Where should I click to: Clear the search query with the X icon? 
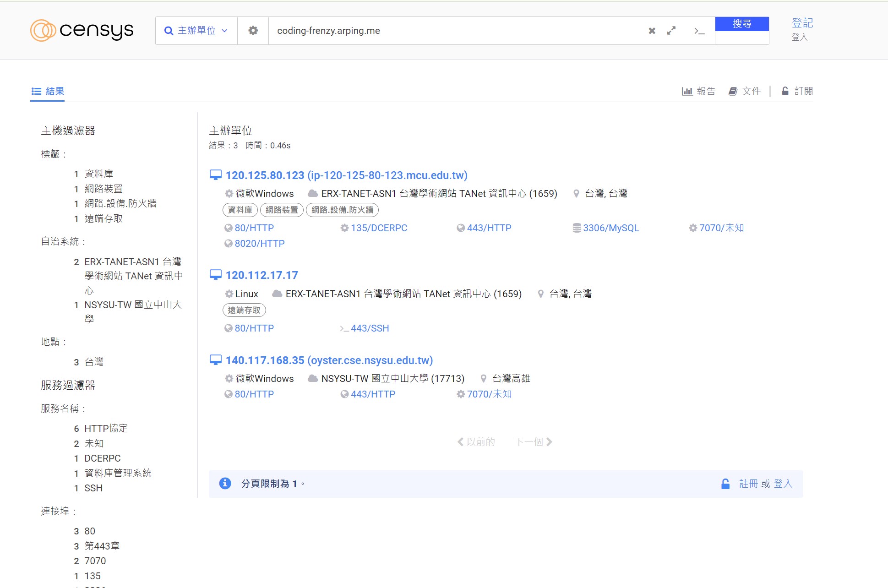click(652, 31)
